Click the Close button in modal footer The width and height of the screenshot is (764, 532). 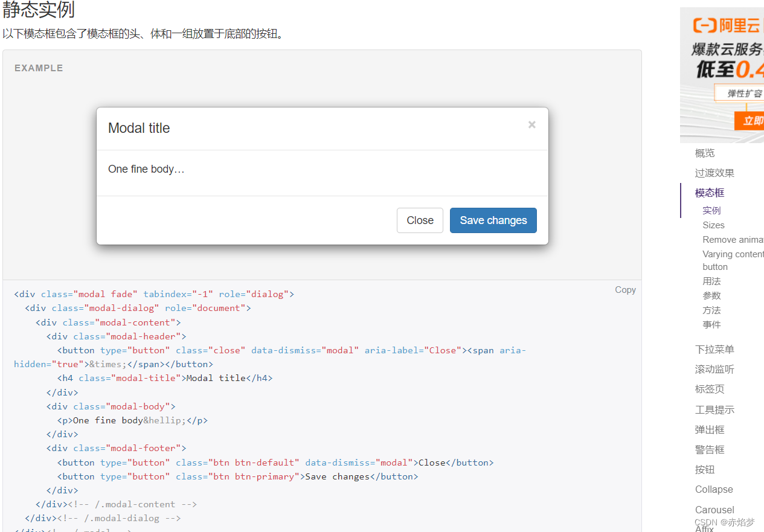tap(420, 220)
